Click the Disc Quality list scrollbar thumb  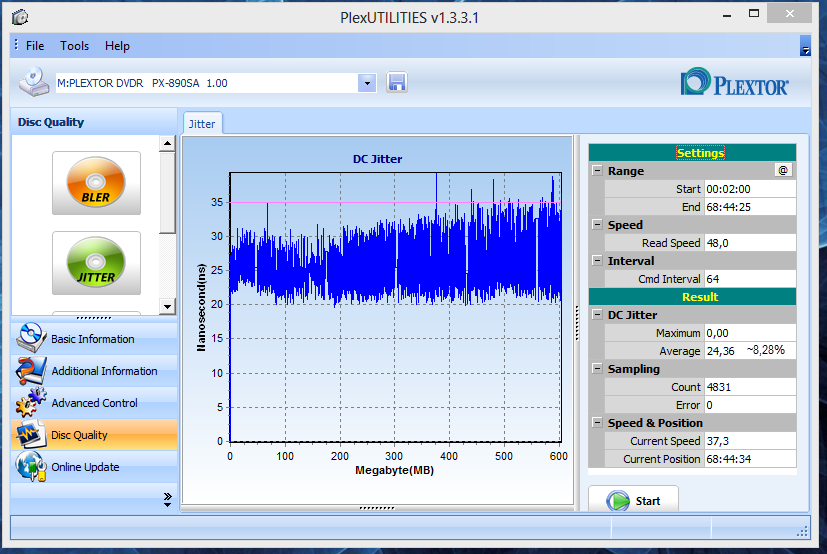(167, 193)
